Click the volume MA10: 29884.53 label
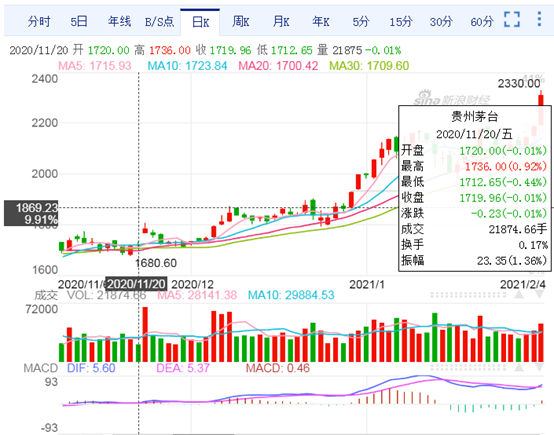The height and width of the screenshot is (435, 554). pos(291,295)
